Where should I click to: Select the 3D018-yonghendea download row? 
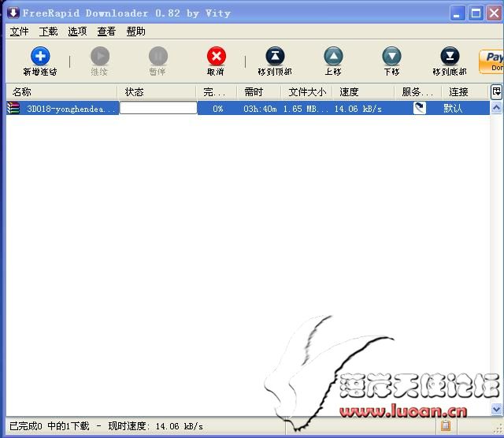pos(248,109)
